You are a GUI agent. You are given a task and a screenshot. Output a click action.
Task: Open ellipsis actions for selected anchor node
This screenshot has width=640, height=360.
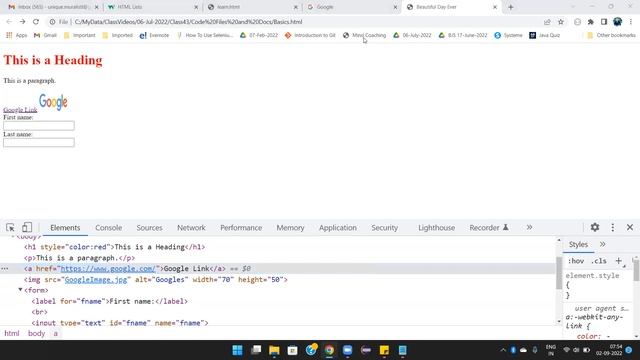point(4,269)
